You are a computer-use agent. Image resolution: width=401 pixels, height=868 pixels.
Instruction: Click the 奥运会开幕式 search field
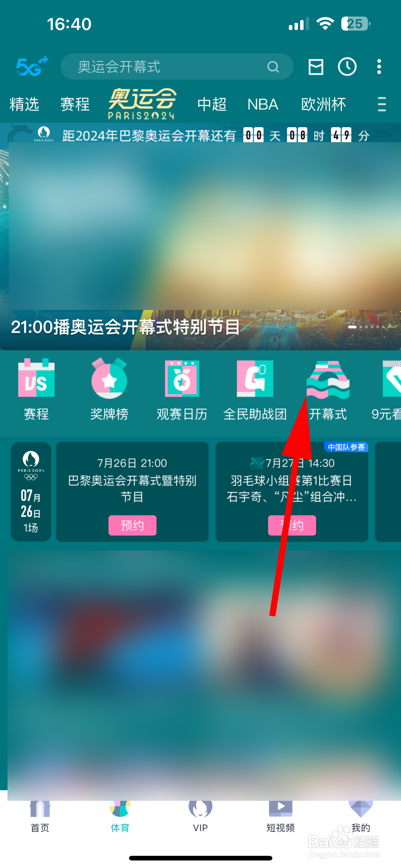[x=177, y=67]
